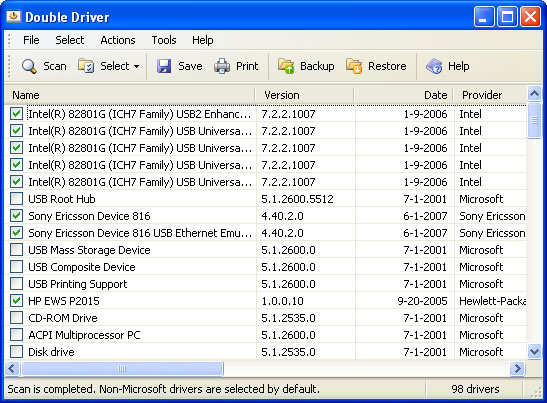547x403 pixels.
Task: Click the vertical scrollbar down arrow
Action: [x=534, y=351]
